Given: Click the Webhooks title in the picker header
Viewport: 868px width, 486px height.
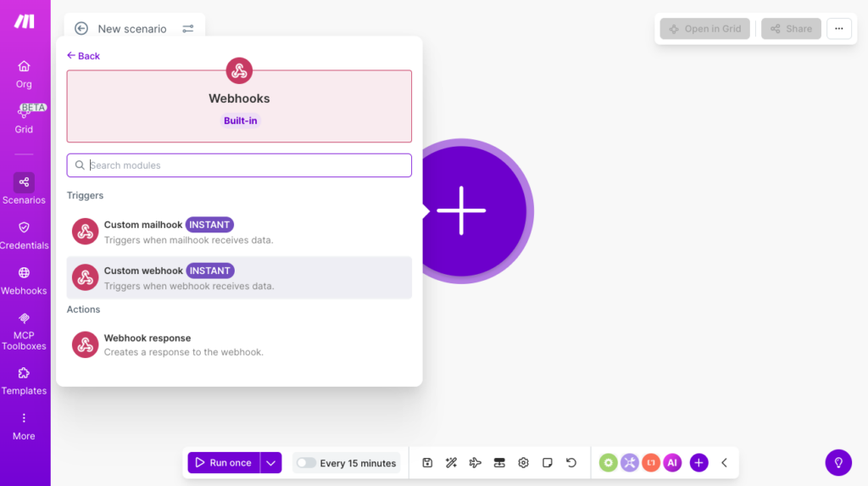Looking at the screenshot, I should pos(239,98).
